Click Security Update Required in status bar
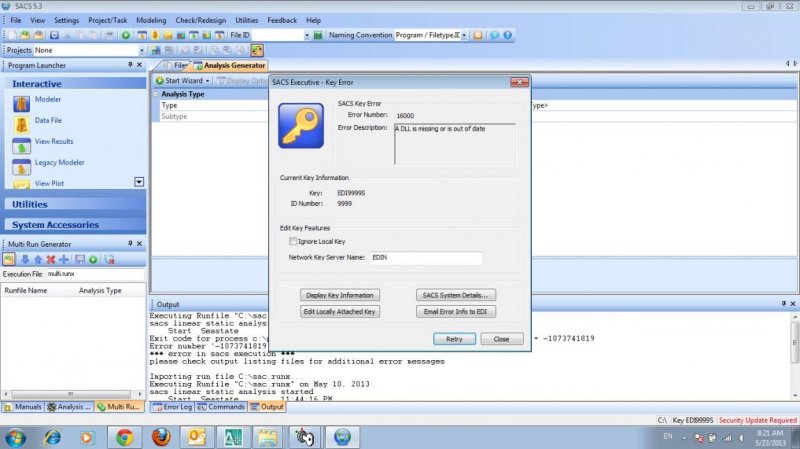 (x=757, y=420)
